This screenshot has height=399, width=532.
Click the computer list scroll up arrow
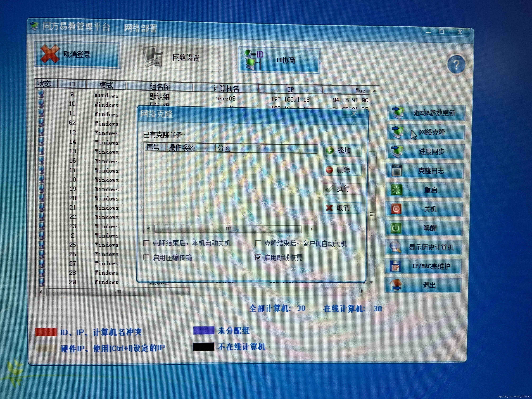pyautogui.click(x=374, y=91)
